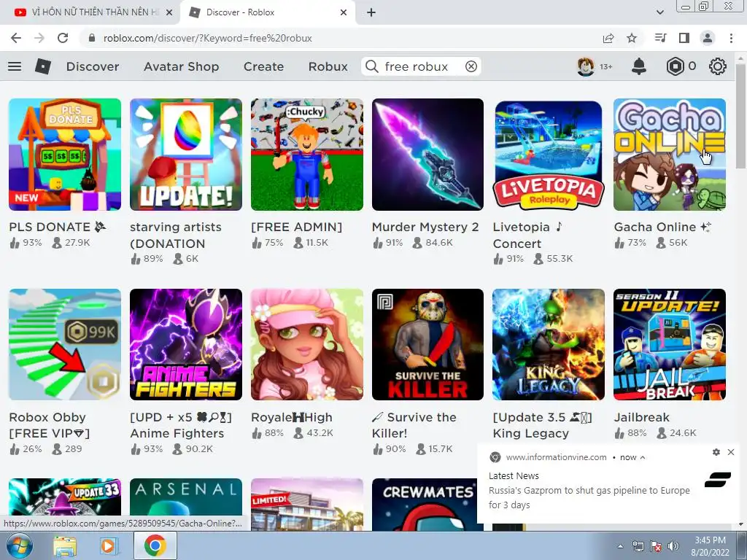Dismiss the informationvine notification

click(x=731, y=452)
